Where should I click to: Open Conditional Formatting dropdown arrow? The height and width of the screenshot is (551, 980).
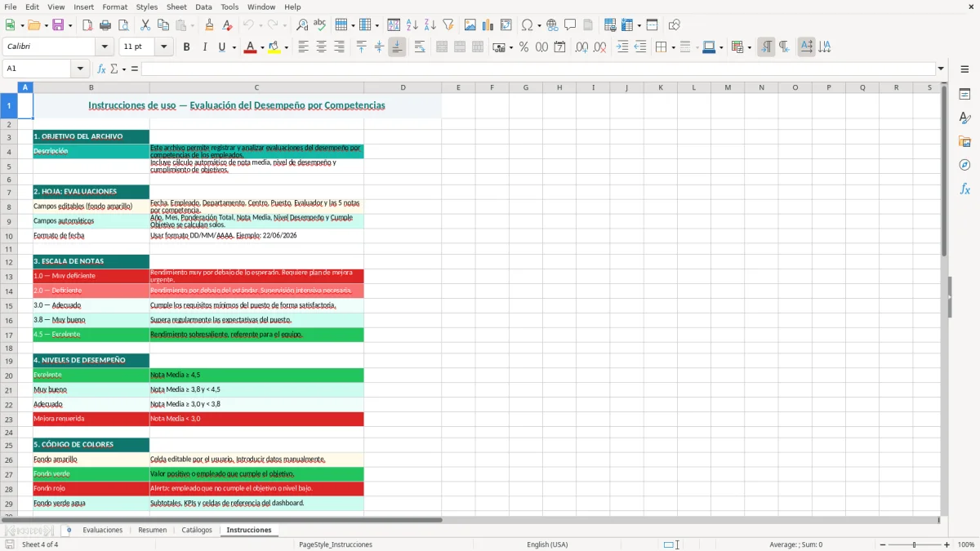pyautogui.click(x=750, y=47)
